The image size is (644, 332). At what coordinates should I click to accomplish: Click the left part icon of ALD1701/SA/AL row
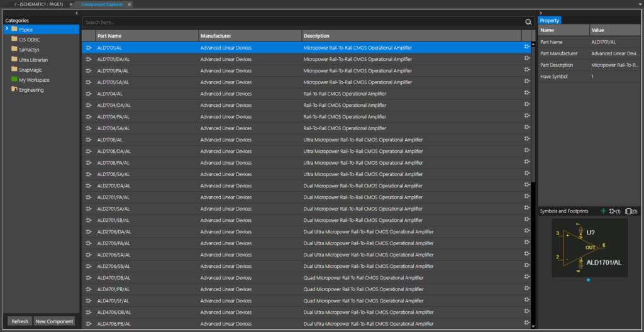click(88, 82)
